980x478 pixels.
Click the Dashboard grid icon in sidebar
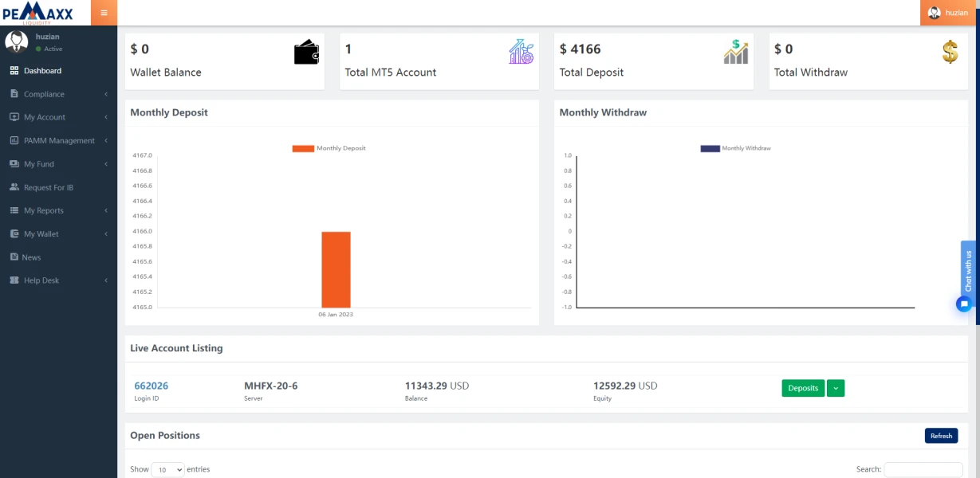tap(14, 71)
